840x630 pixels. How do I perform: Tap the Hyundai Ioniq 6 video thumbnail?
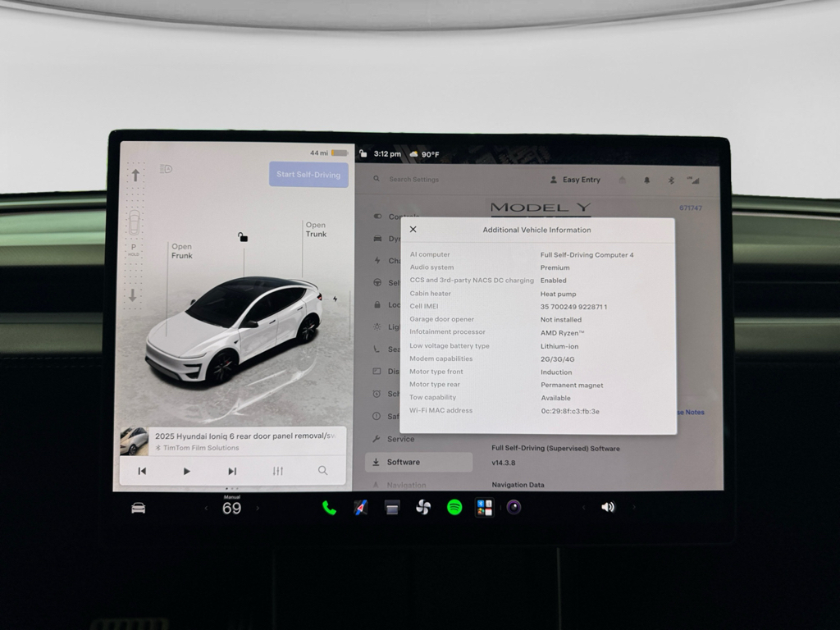point(134,441)
